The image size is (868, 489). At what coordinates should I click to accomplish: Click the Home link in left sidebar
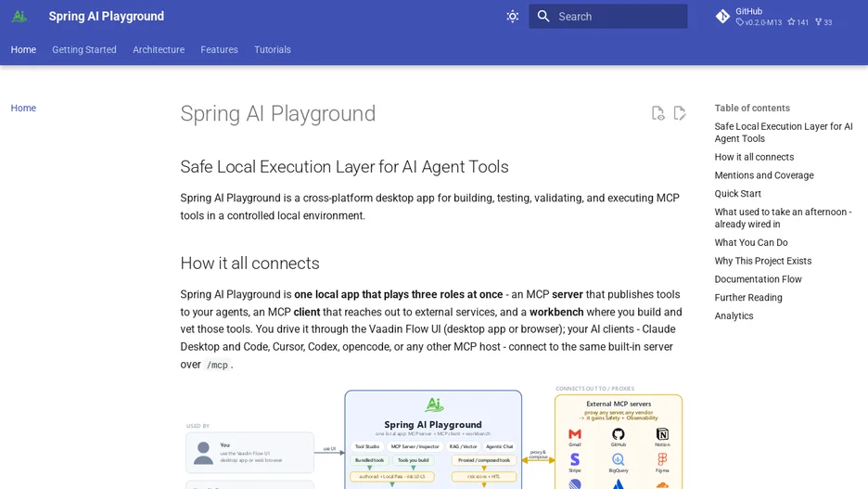23,108
